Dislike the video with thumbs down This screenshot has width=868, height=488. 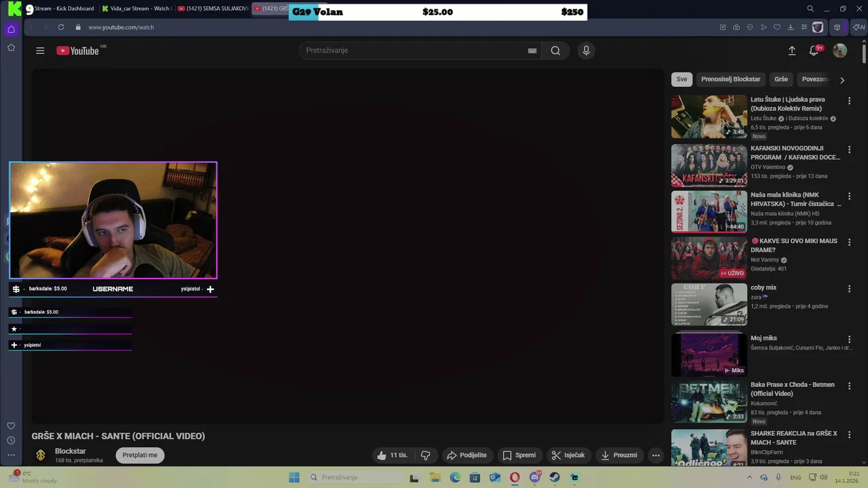(x=425, y=455)
